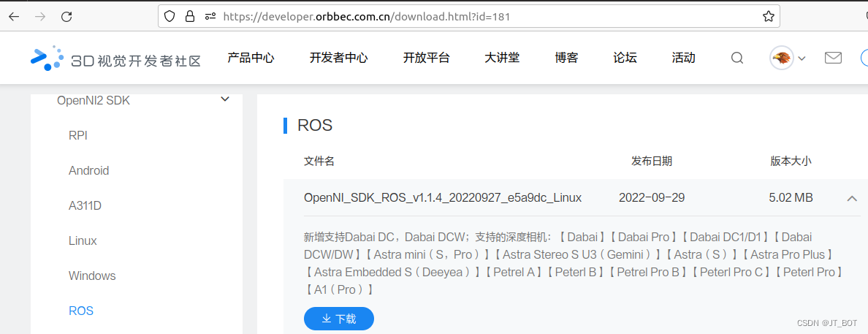Select Linux in the sidebar
The image size is (868, 334).
(83, 241)
